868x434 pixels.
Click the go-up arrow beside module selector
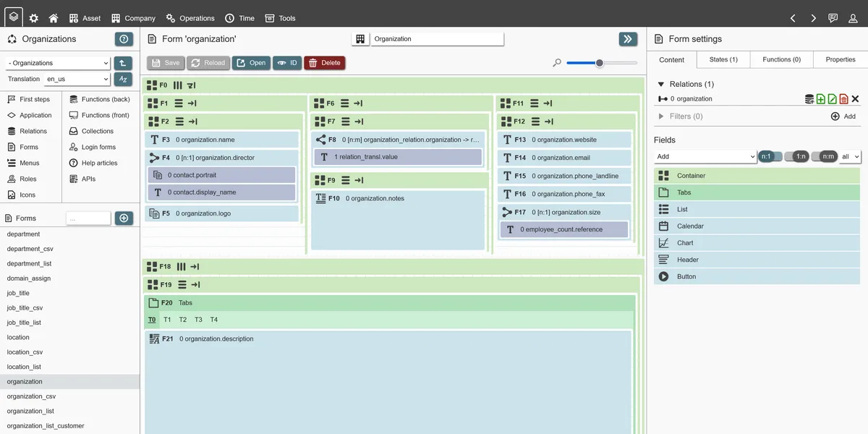point(124,63)
